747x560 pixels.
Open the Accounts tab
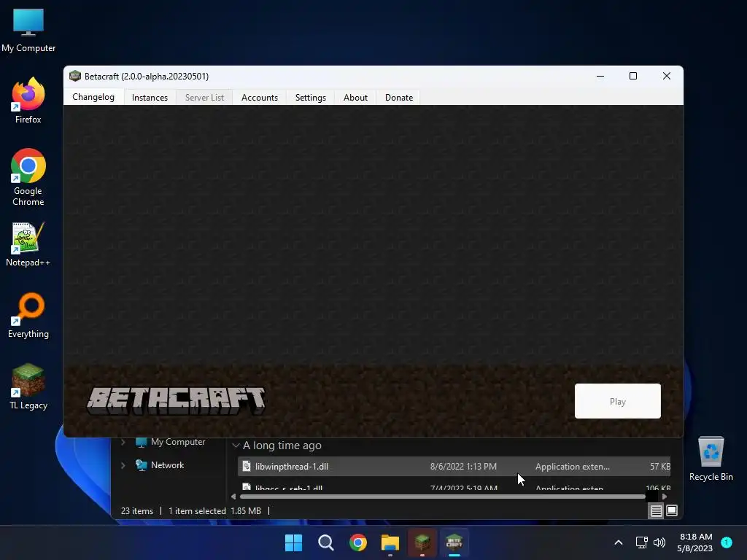pyautogui.click(x=260, y=97)
